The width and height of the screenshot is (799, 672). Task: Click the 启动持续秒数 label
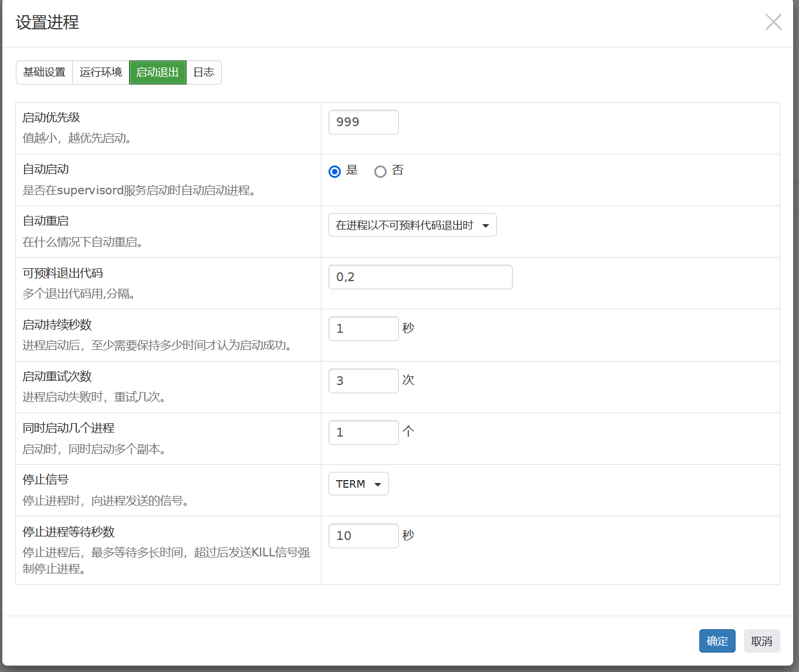tap(57, 325)
